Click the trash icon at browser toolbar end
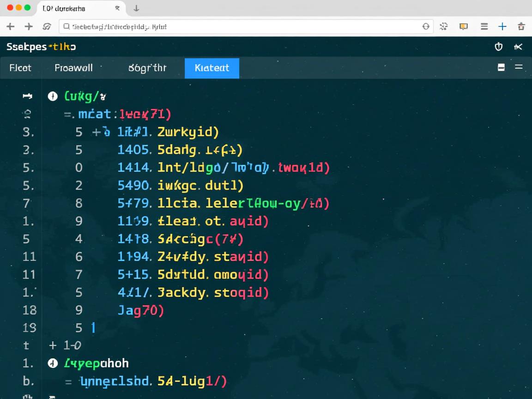Viewport: 532px width, 399px height. point(521,27)
